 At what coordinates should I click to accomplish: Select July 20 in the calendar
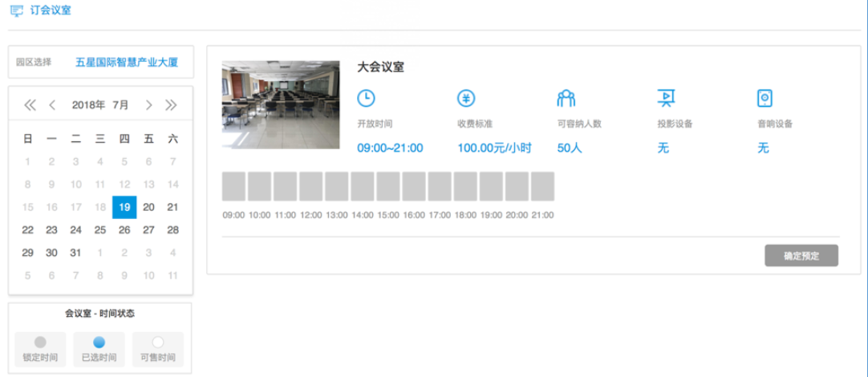pos(149,207)
